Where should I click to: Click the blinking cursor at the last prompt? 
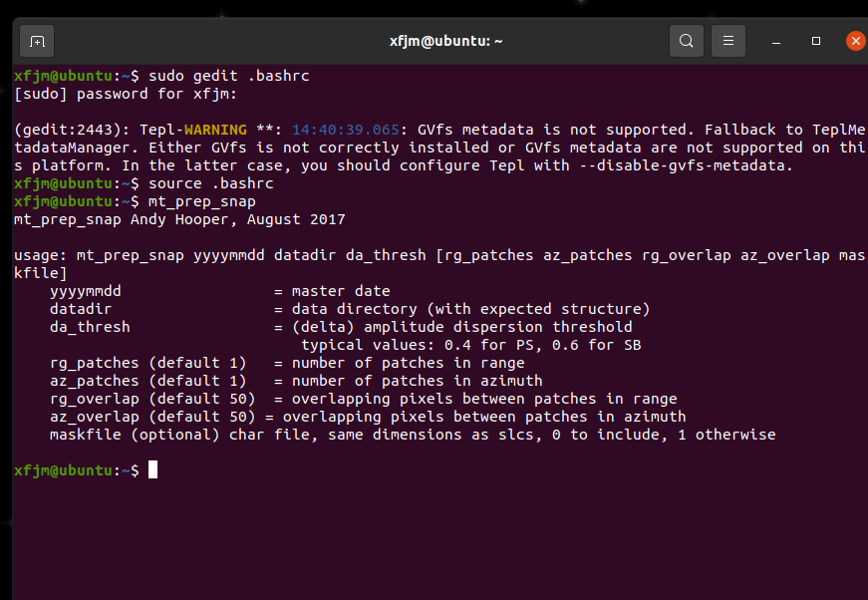(153, 469)
